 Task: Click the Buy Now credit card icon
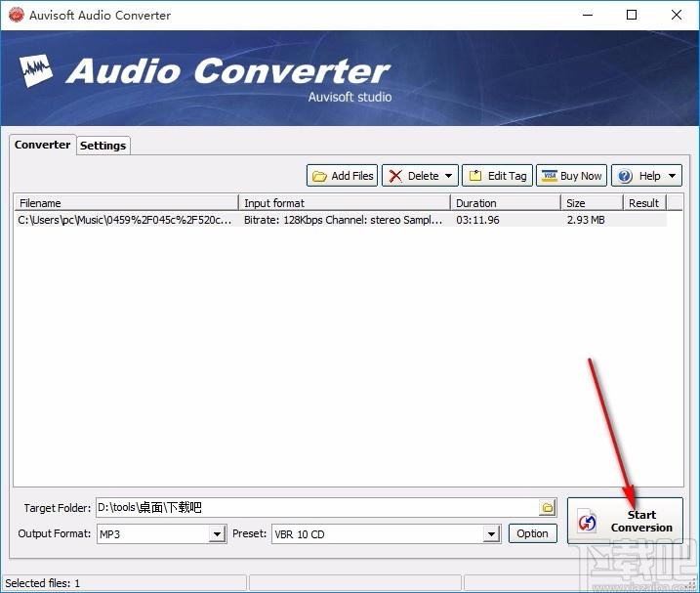pyautogui.click(x=549, y=176)
